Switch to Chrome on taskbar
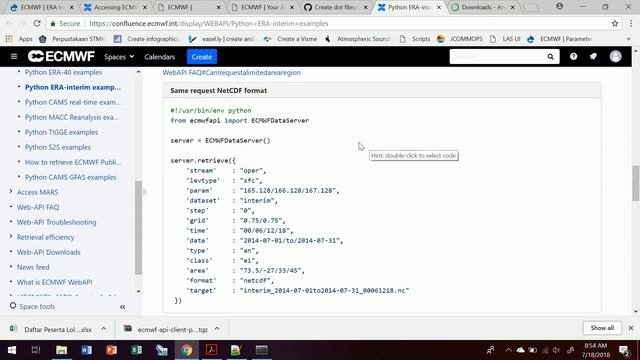This screenshot has height=360, width=640. (187, 350)
